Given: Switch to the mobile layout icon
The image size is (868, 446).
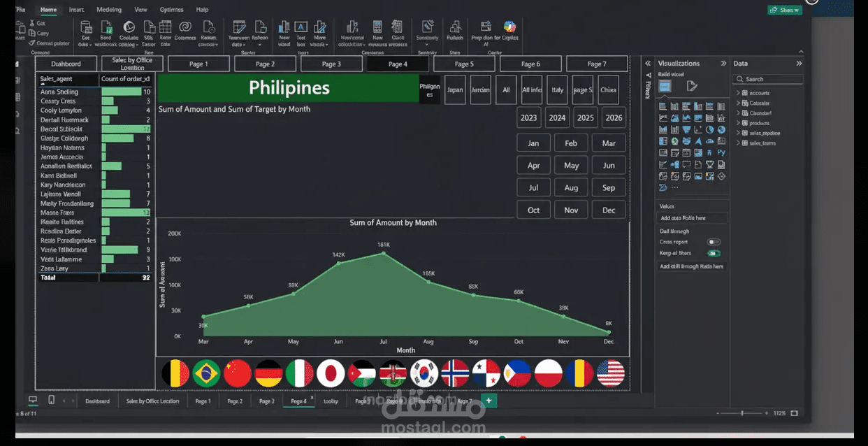Looking at the screenshot, I should (x=51, y=400).
